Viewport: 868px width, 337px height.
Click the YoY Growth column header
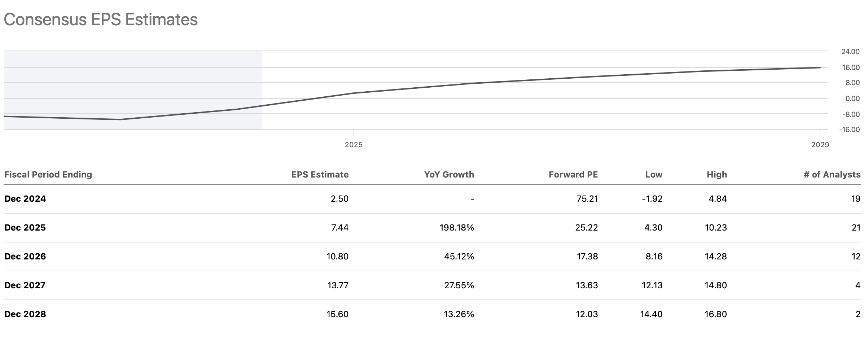449,175
